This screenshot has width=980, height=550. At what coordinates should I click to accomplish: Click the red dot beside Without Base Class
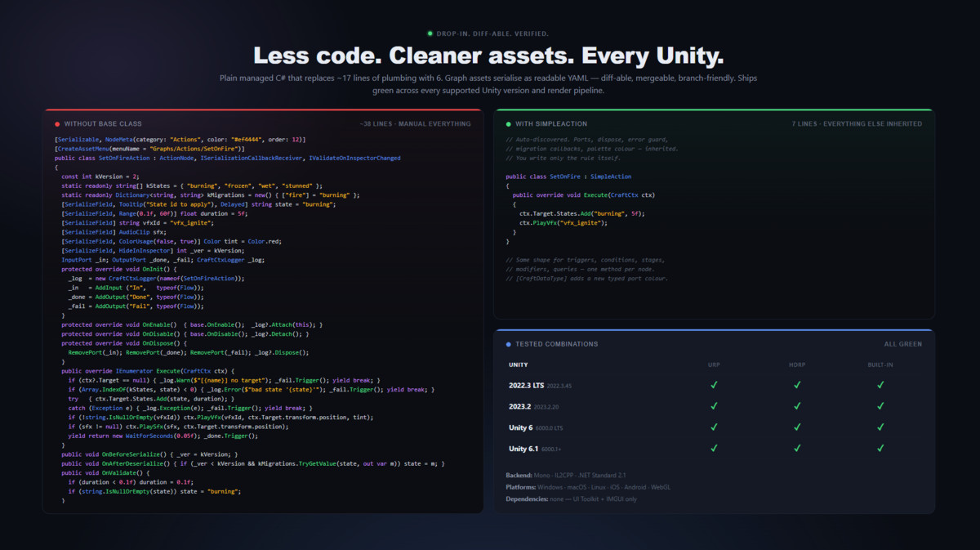(x=57, y=124)
